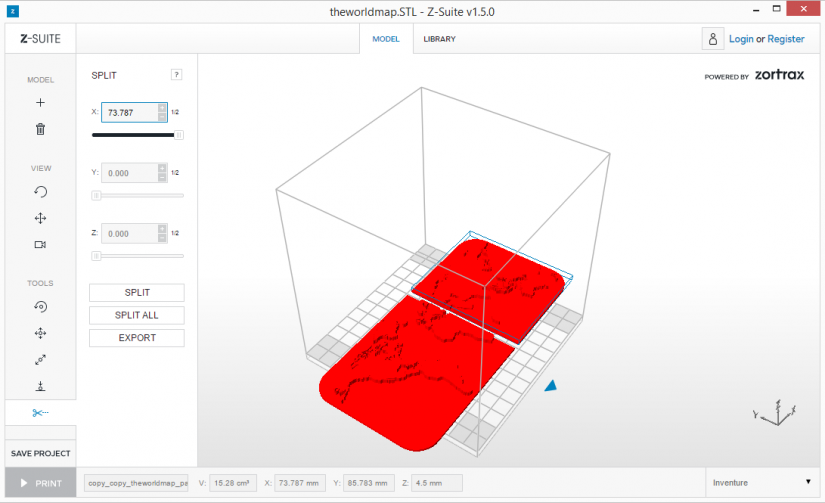Click the EXPORT button

click(137, 338)
